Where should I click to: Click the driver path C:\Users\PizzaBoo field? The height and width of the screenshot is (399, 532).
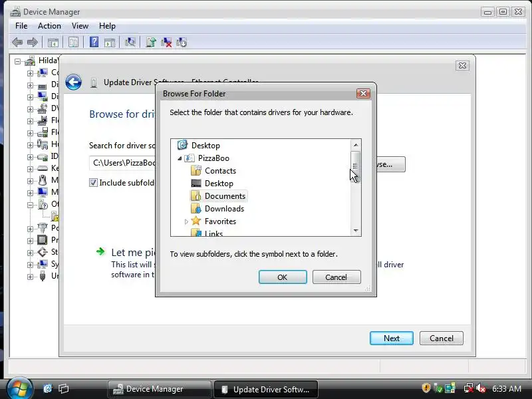122,163
